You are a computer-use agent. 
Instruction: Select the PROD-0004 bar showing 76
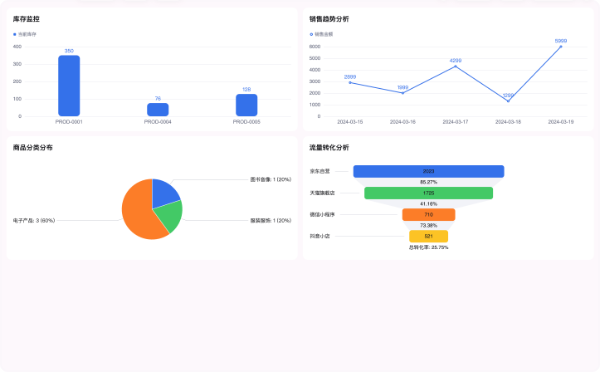point(158,109)
